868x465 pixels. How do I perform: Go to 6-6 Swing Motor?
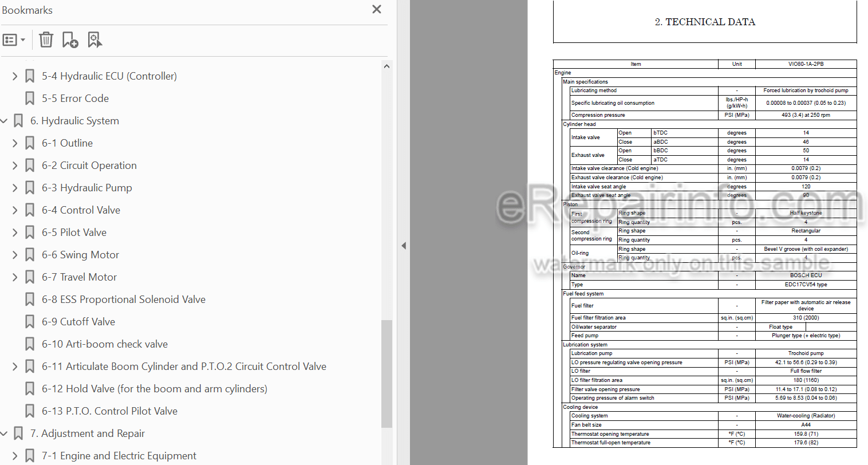click(80, 255)
